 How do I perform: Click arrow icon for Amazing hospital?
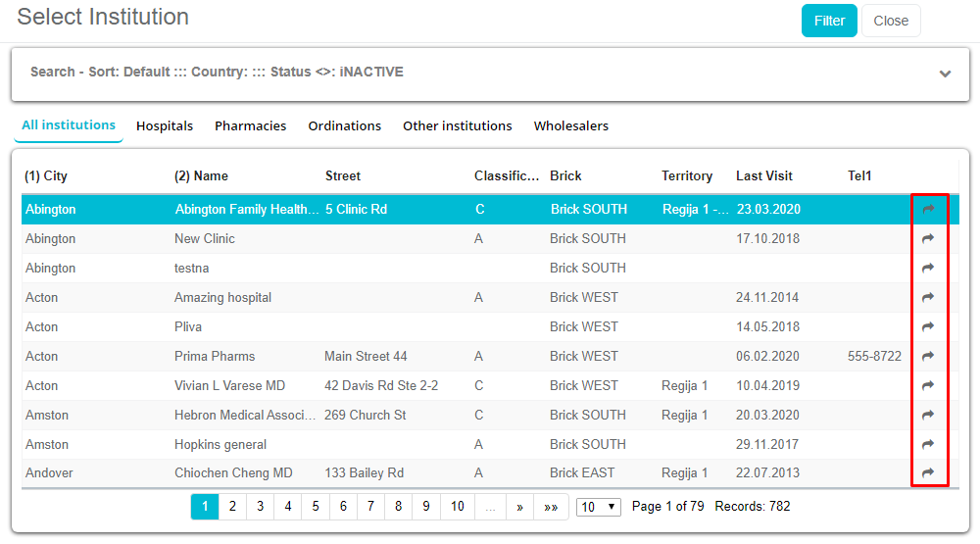928,297
